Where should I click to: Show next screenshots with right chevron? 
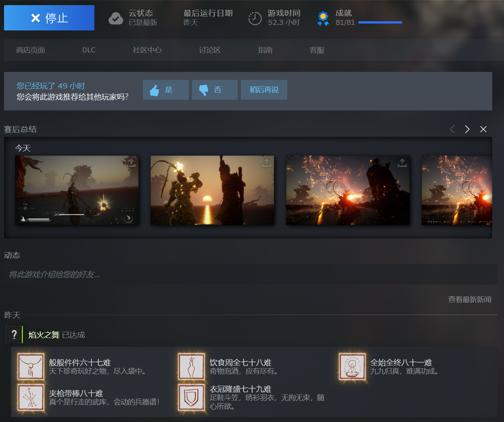467,129
